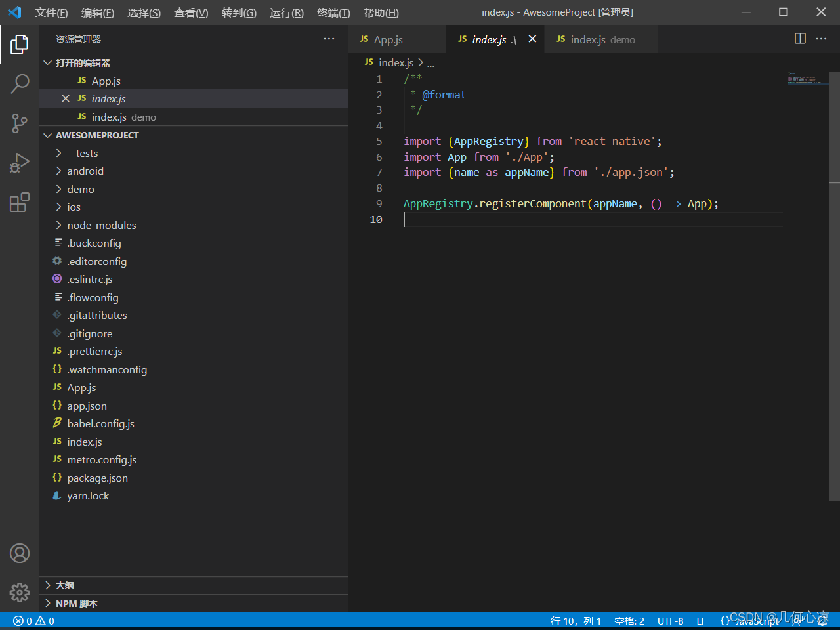Click the errors and warnings status indicator
The height and width of the screenshot is (630, 840).
tap(33, 621)
